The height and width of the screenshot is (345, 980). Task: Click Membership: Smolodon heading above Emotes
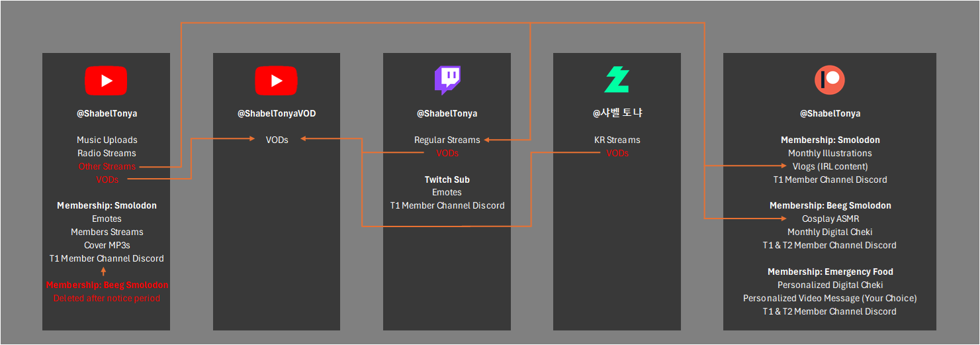[x=107, y=205]
